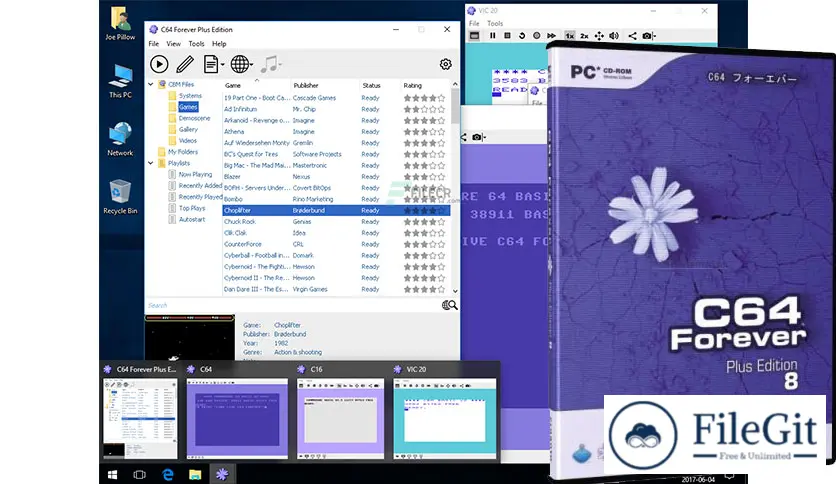
Task: Click the move arrows icon in VIC 20
Action: (x=599, y=36)
